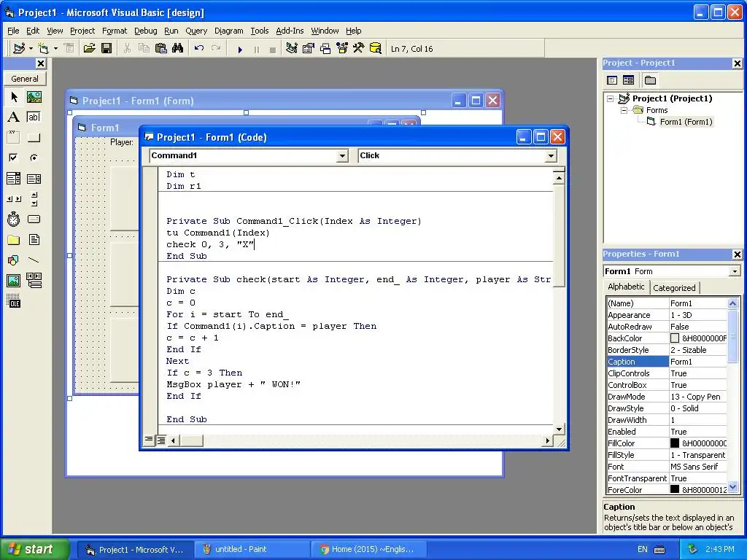Open the Query menu

(196, 31)
